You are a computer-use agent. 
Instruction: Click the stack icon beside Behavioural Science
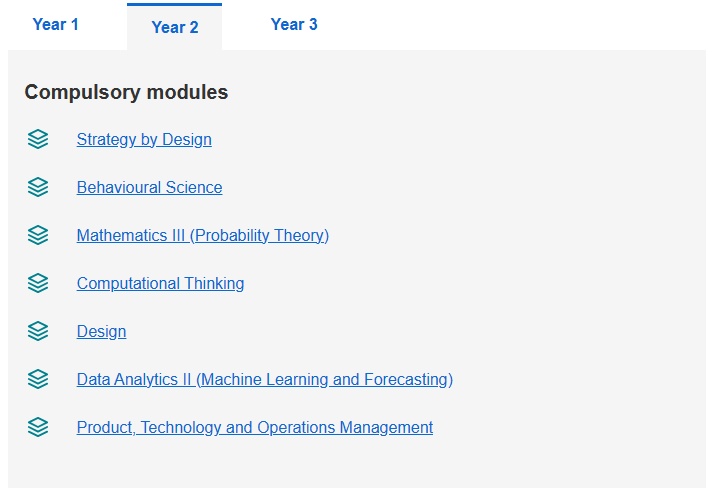38,187
